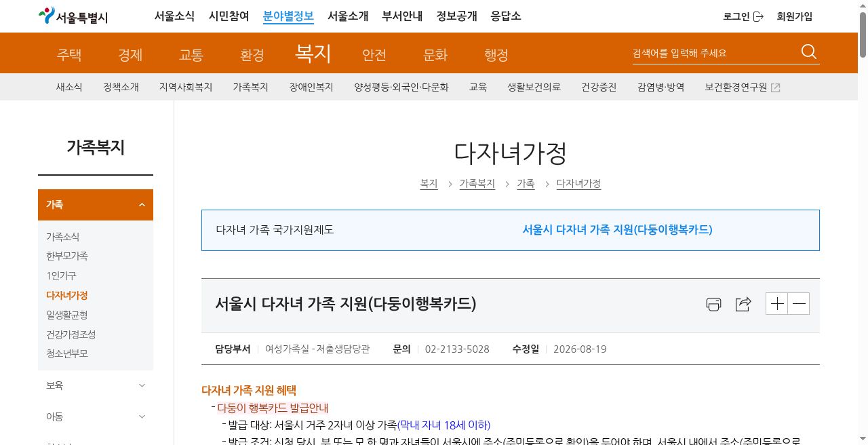Open 건강가정조성 in the sidebar
This screenshot has width=868, height=445.
[71, 334]
